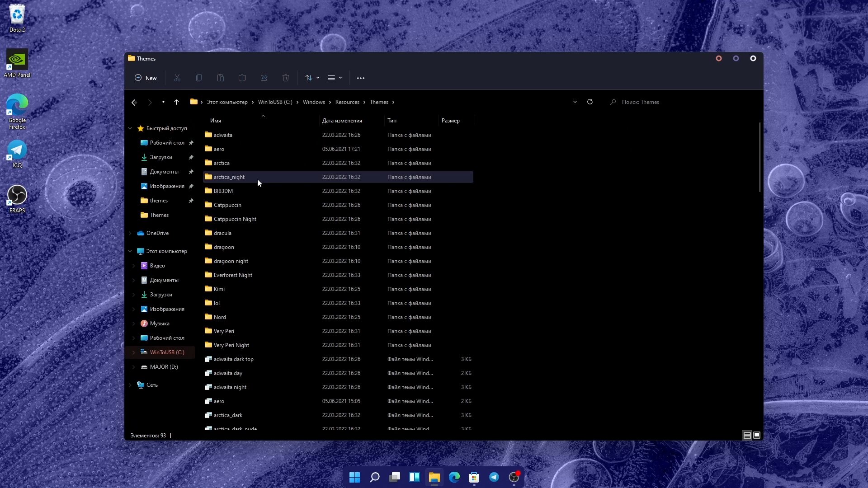Click the Share icon in toolbar
Viewport: 868px width, 488px height.
[x=264, y=78]
